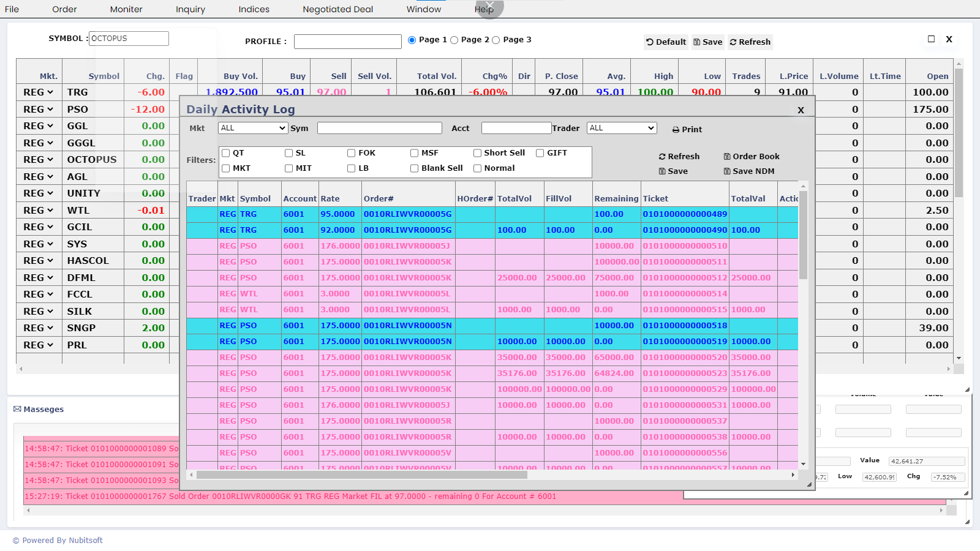Select the Page 2 radio button
Image resolution: width=980 pixels, height=551 pixels.
click(x=454, y=40)
